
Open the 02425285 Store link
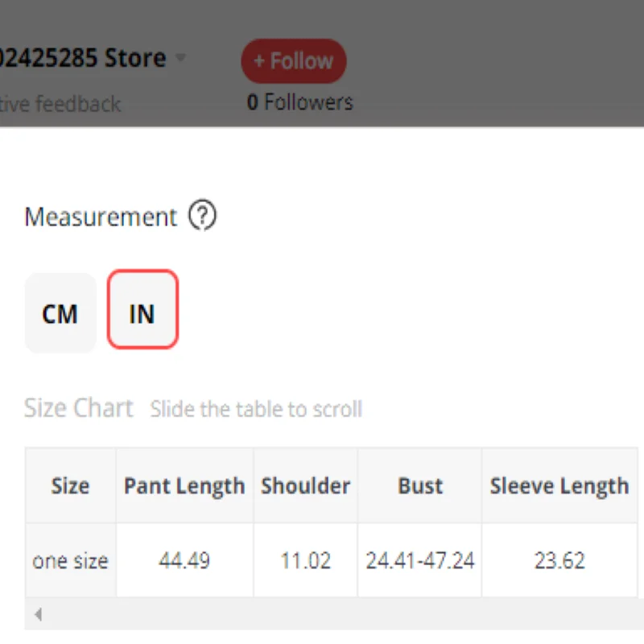[82, 58]
